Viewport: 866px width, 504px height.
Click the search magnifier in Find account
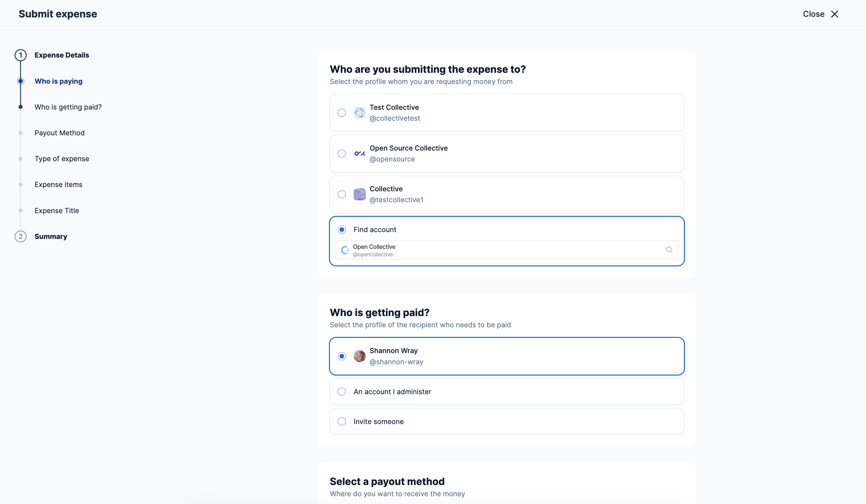pyautogui.click(x=669, y=250)
